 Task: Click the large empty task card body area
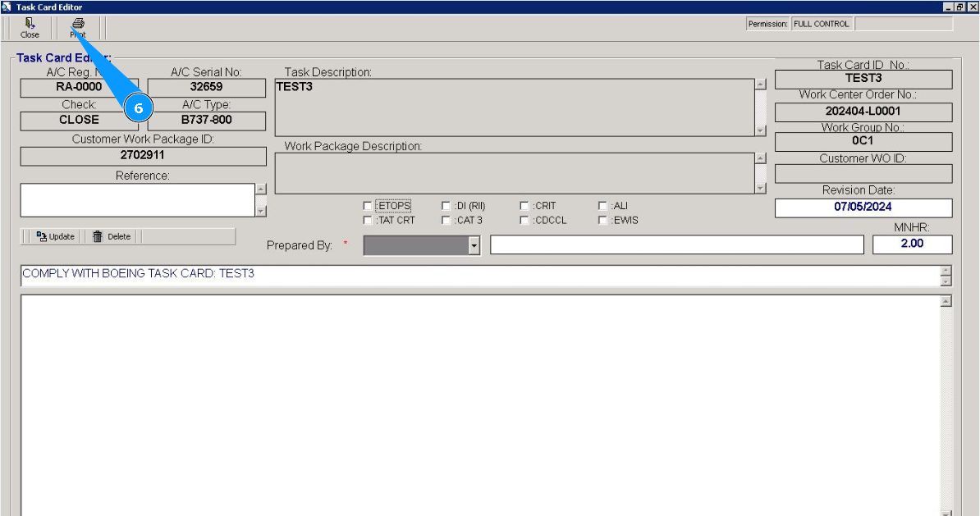pyautogui.click(x=481, y=404)
